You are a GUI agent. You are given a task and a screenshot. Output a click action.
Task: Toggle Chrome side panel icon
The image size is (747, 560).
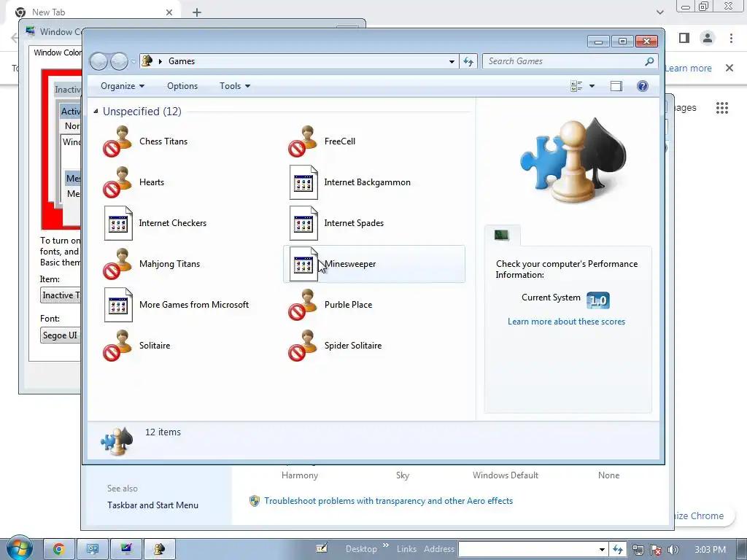click(684, 38)
